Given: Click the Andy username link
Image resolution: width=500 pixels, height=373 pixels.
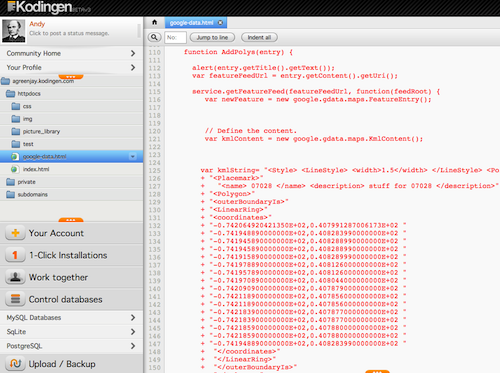Looking at the screenshot, I should point(37,24).
